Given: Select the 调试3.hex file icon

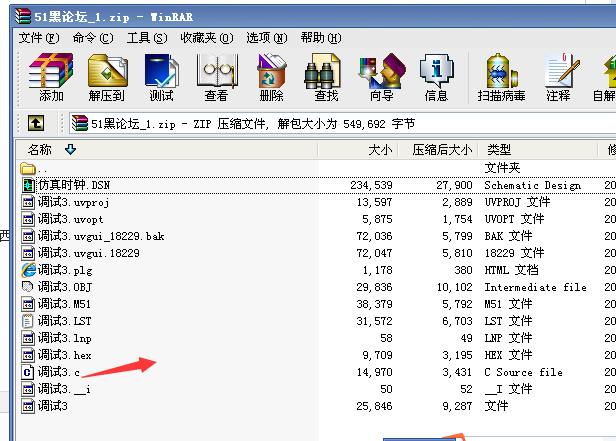Looking at the screenshot, I should click(28, 355).
